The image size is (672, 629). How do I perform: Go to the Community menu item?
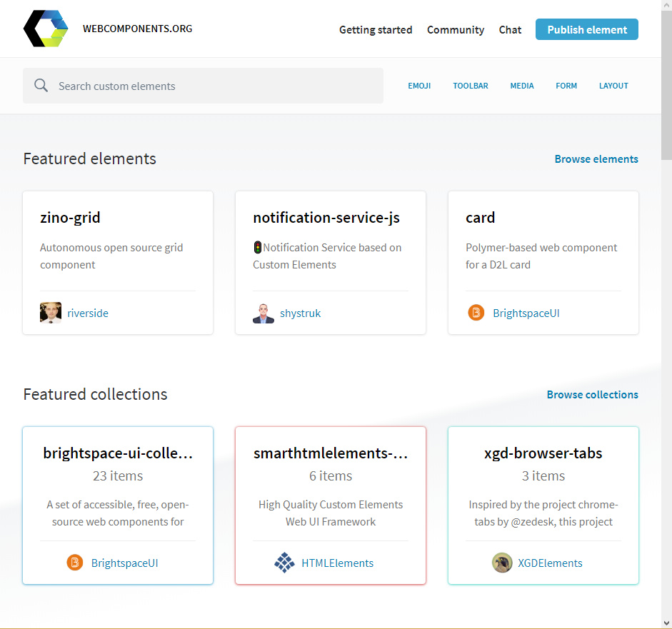coord(456,30)
